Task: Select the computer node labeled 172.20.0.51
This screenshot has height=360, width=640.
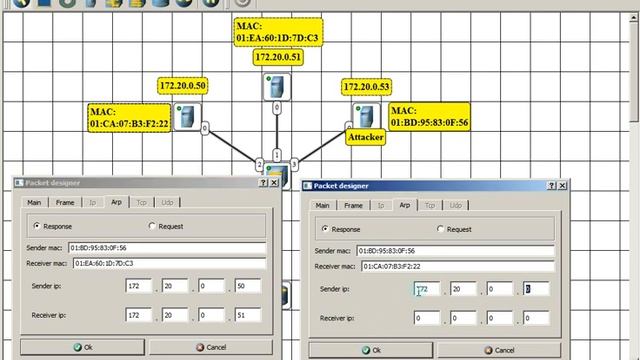Action: point(277,87)
